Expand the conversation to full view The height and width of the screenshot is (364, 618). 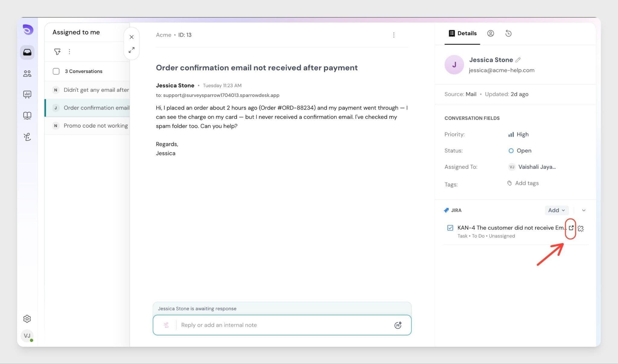pos(132,50)
